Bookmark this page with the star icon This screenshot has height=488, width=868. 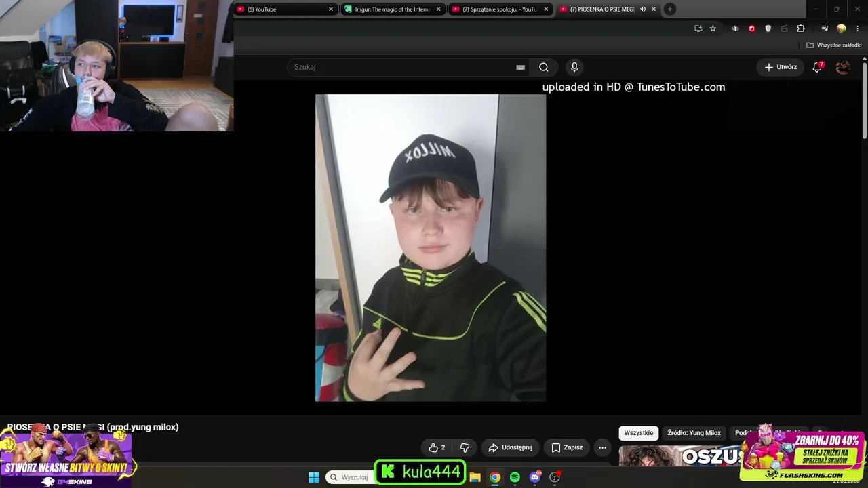[713, 28]
